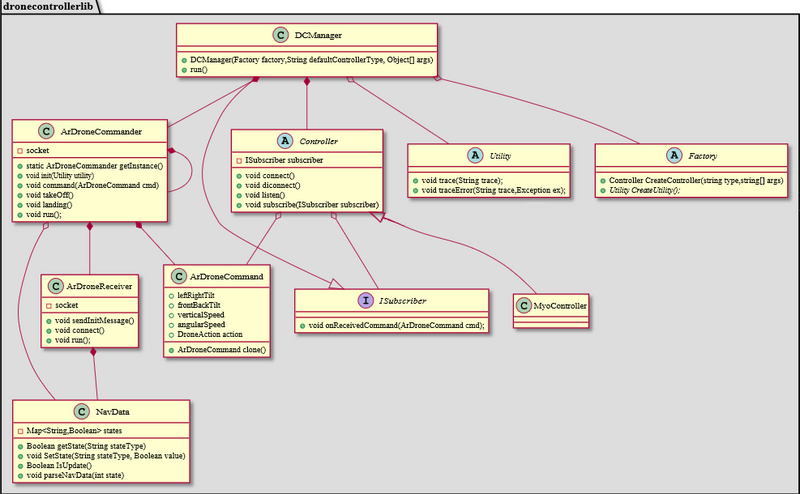Click the MyoController class C icon
This screenshot has width=800, height=494.
point(526,302)
